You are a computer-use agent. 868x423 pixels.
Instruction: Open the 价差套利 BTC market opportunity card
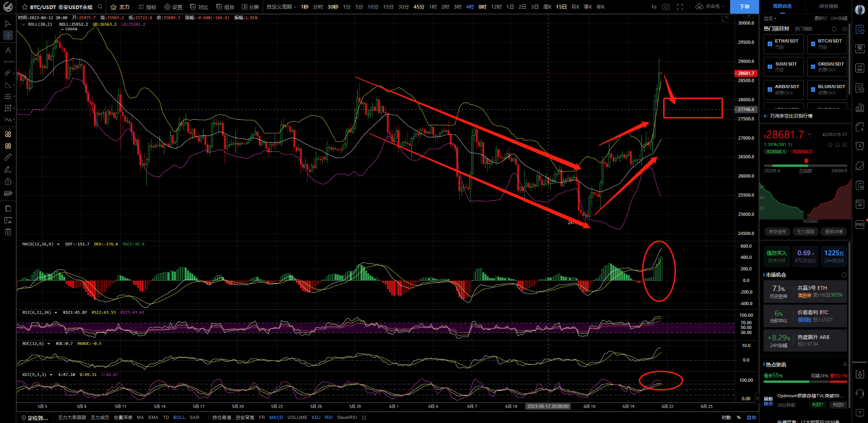(805, 316)
